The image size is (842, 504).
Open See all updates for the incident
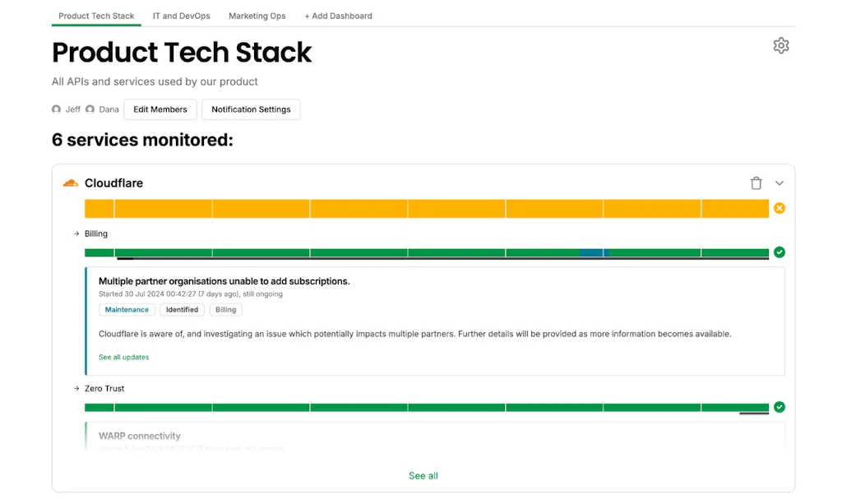[123, 357]
